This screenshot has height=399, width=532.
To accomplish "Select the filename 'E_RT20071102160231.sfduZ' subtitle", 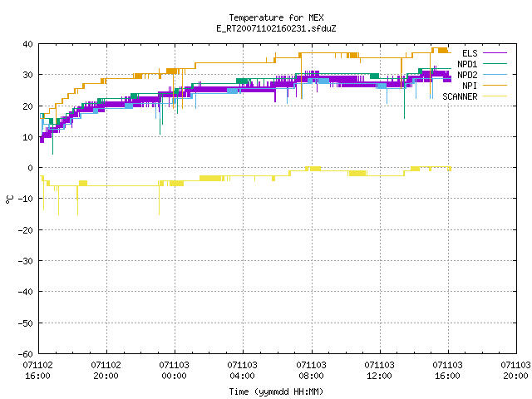I will tap(276, 28).
